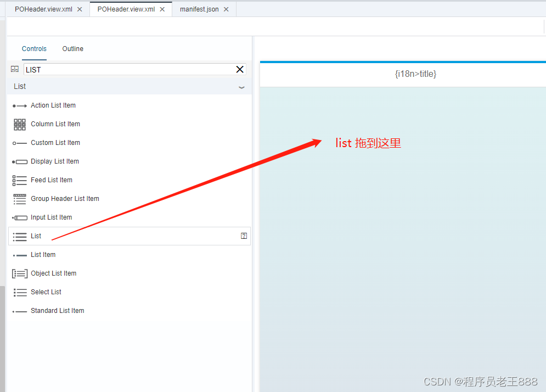Click the 'List Item' label

pos(43,255)
